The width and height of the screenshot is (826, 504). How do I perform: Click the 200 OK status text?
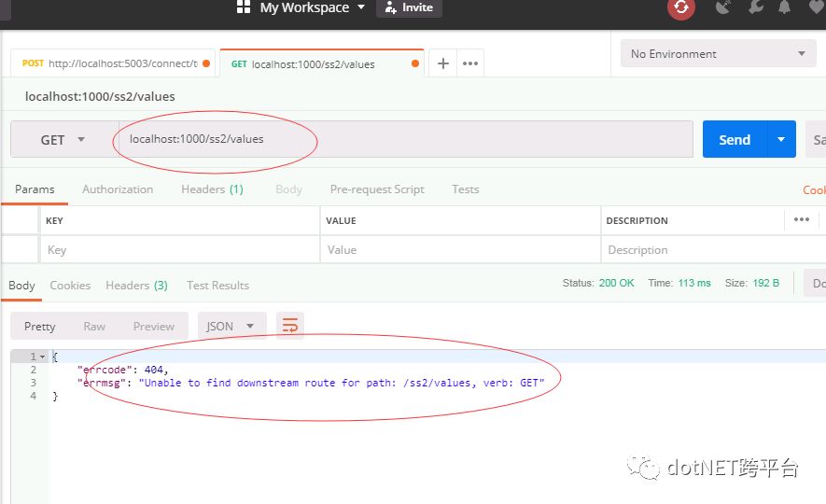[x=616, y=283]
